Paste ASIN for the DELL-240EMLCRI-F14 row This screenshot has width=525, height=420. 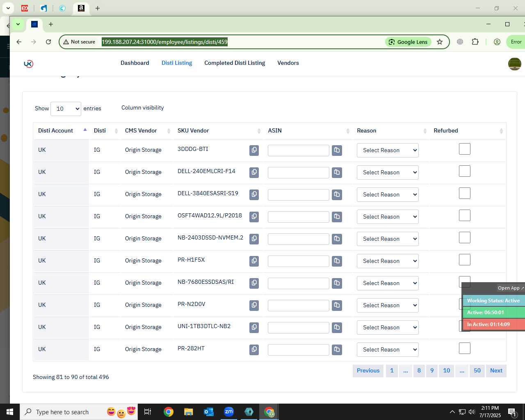[337, 172]
